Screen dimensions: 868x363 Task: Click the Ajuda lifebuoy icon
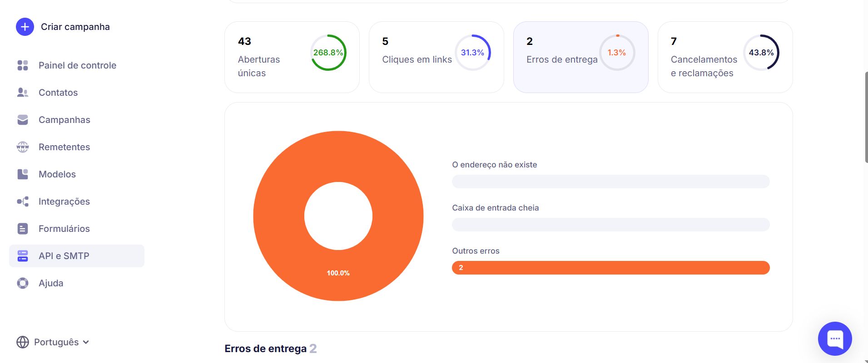tap(23, 283)
